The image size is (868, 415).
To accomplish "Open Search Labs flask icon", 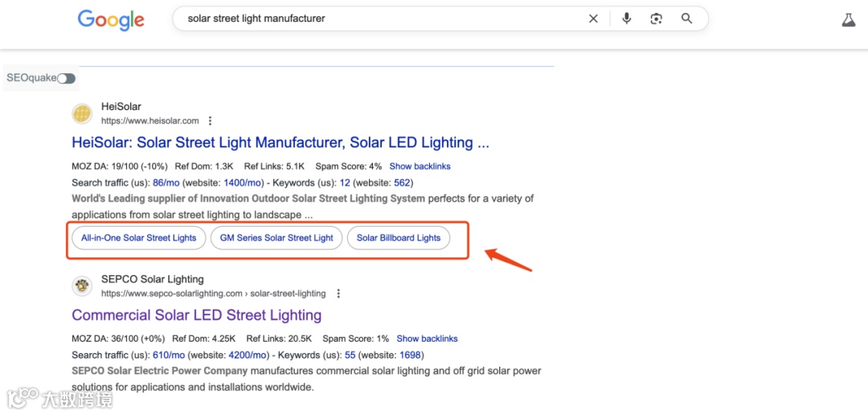I will pyautogui.click(x=849, y=20).
